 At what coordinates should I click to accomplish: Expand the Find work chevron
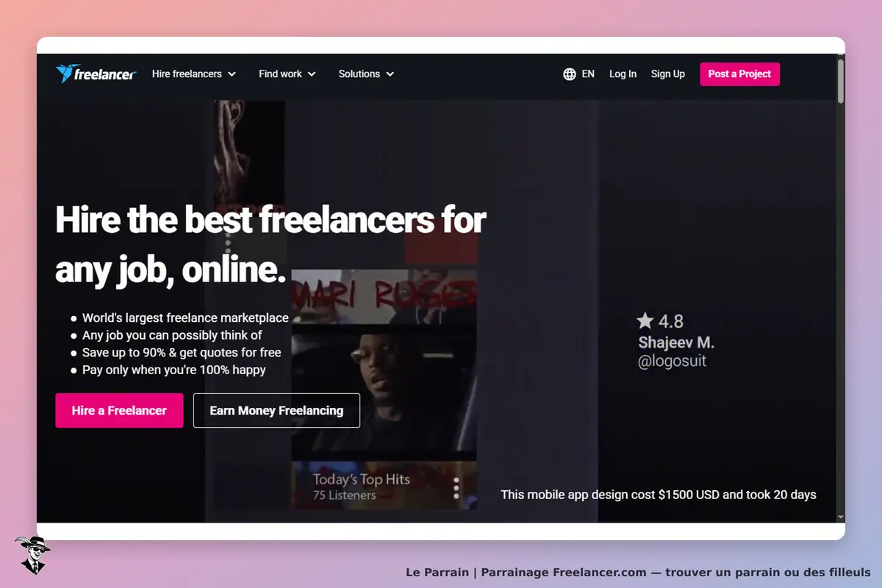312,74
